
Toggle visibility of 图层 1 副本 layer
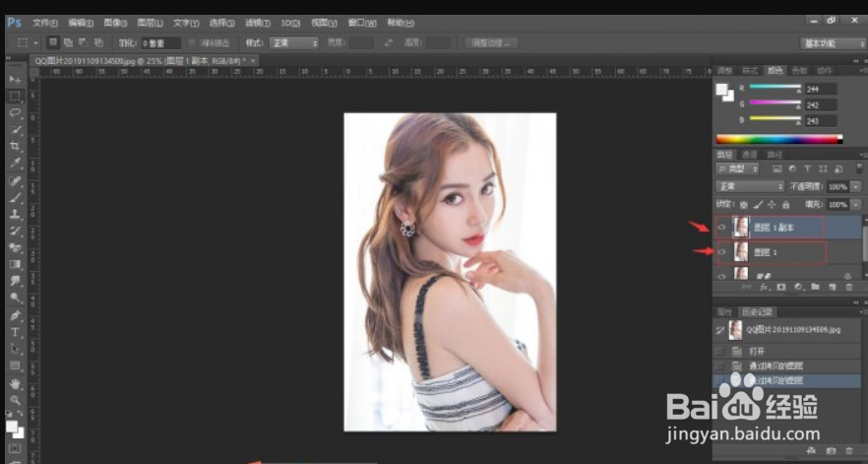[722, 227]
